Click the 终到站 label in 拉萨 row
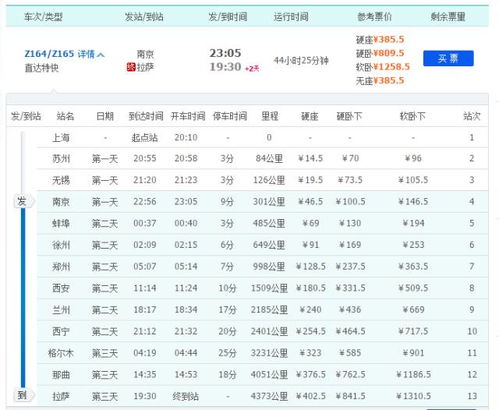Screen dimensions: 499x410 (x=186, y=396)
